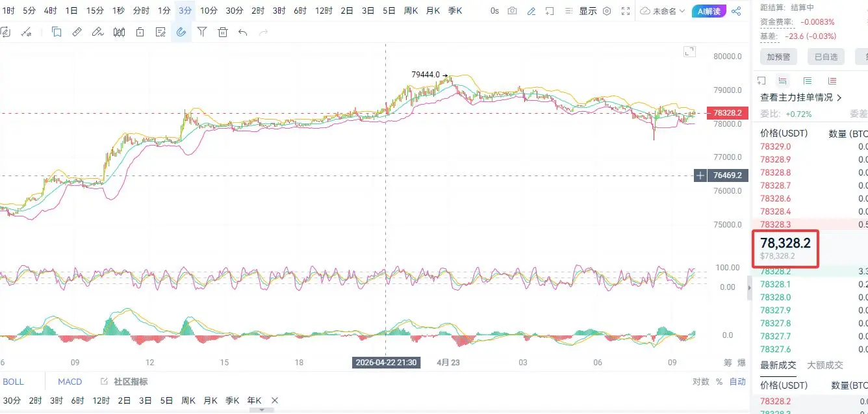Click the 0s countdown label
868x414 pixels.
point(495,11)
